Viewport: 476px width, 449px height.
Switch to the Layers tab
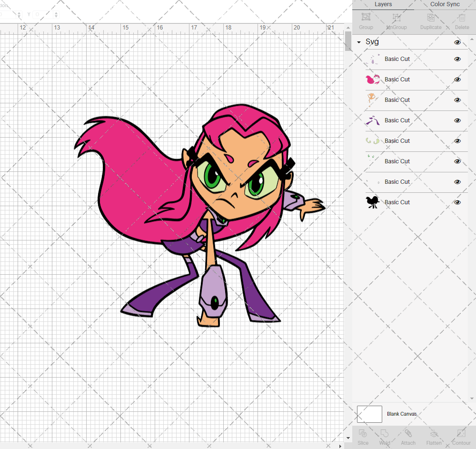(x=383, y=4)
